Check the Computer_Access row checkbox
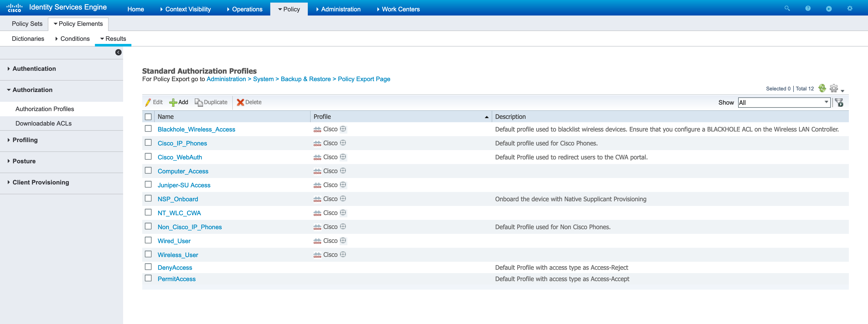 148,171
